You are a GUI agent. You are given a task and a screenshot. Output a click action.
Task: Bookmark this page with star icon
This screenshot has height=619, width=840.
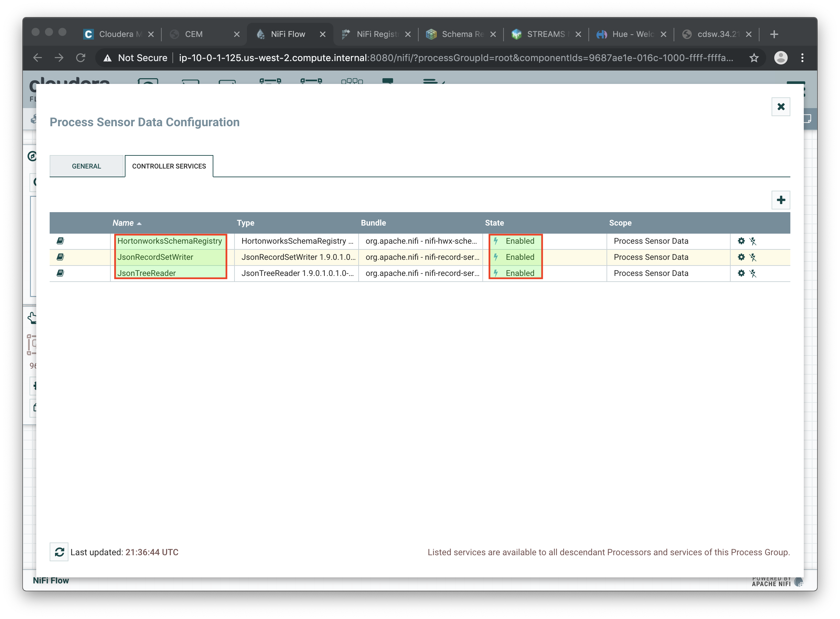753,58
